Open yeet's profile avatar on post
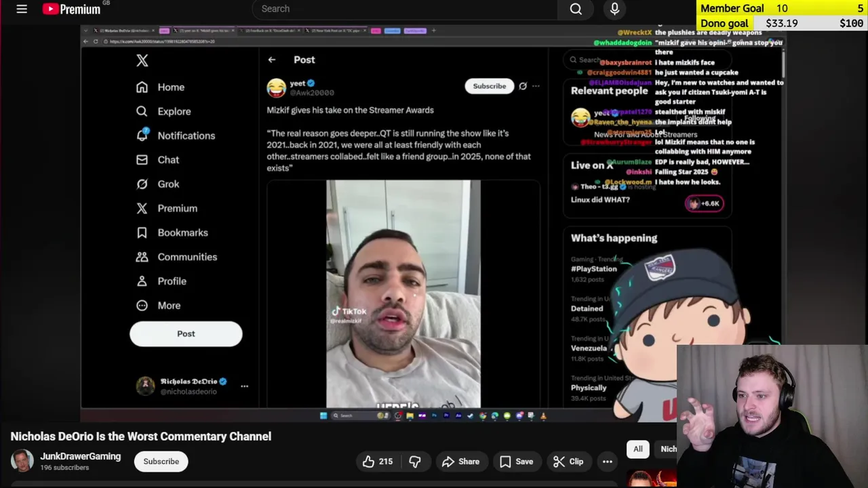Viewport: 868px width, 488px height. [276, 87]
